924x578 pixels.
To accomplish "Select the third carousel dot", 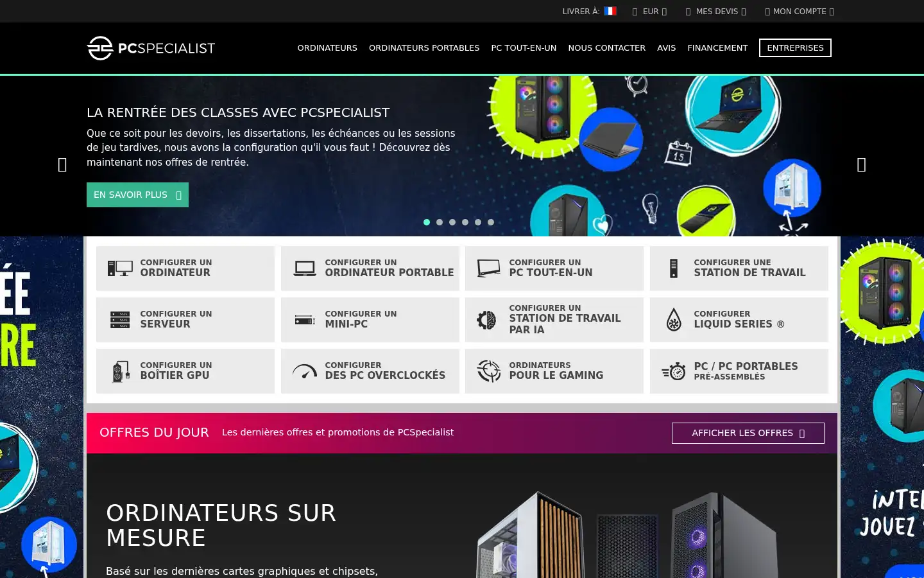I will click(452, 222).
